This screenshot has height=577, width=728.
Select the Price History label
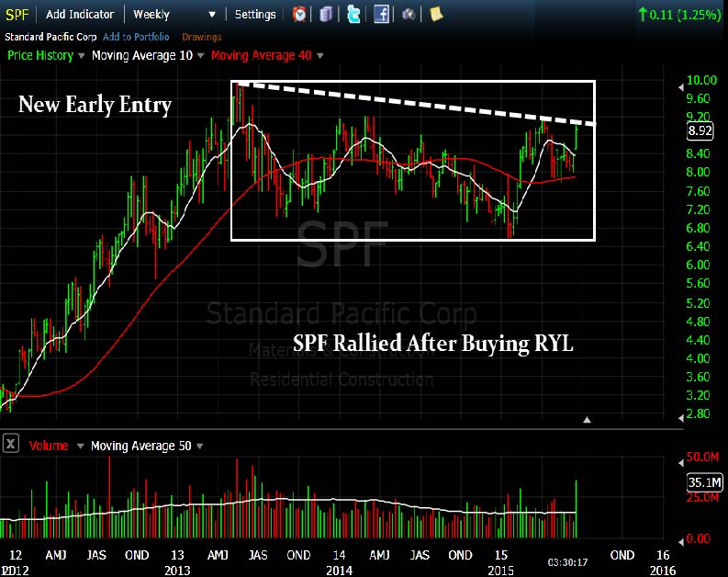(40, 56)
